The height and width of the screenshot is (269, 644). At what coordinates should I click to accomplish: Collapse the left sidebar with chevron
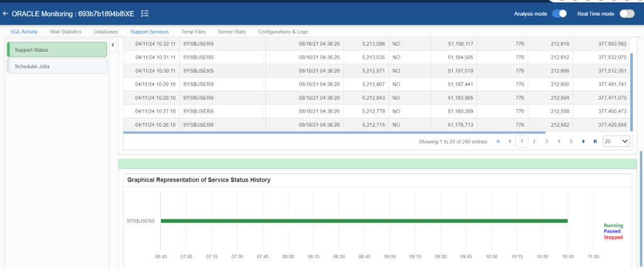pos(113,45)
